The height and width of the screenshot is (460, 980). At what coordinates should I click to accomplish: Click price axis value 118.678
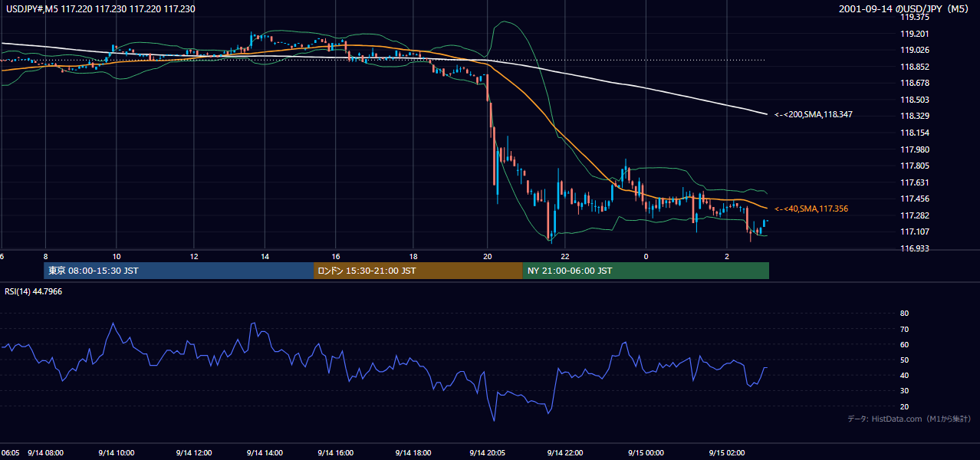coord(916,83)
